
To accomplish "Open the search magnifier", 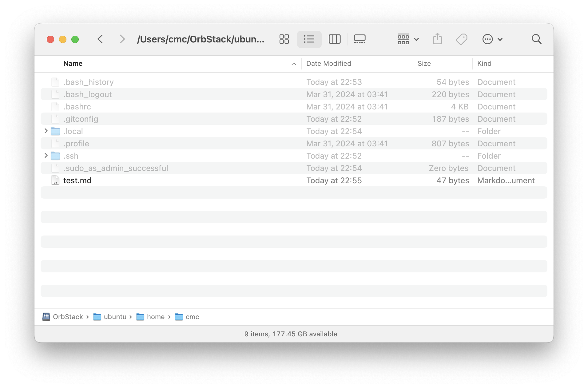I will [x=536, y=39].
